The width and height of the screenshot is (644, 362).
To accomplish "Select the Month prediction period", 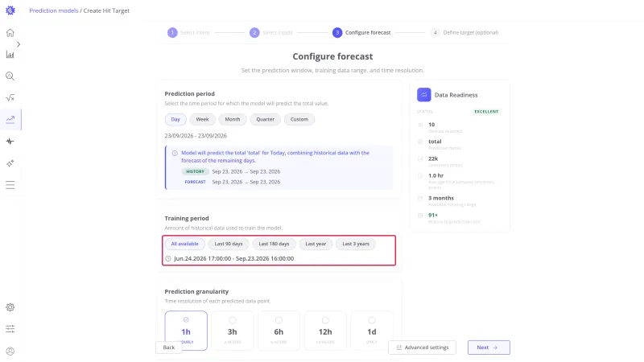I will coord(233,119).
